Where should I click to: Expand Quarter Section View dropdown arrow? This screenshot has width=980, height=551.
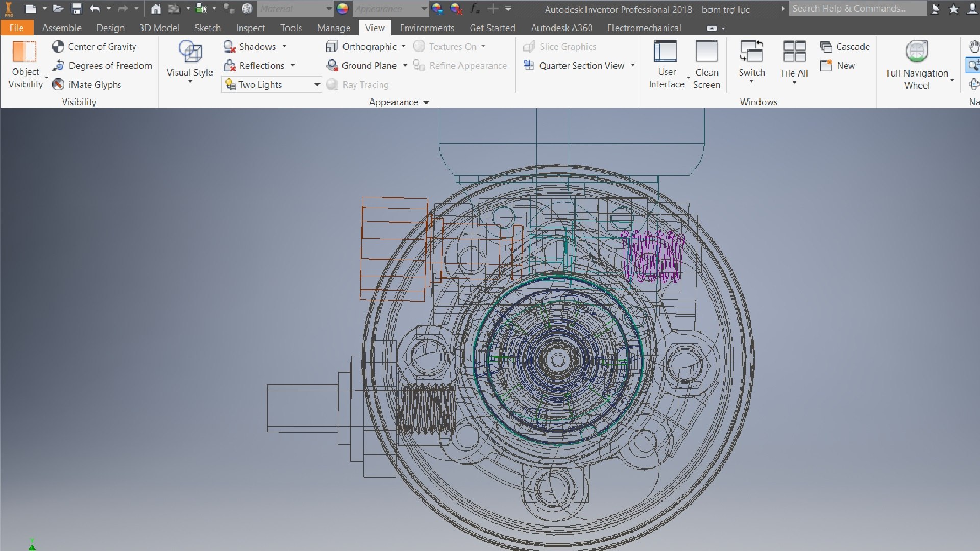tap(633, 65)
